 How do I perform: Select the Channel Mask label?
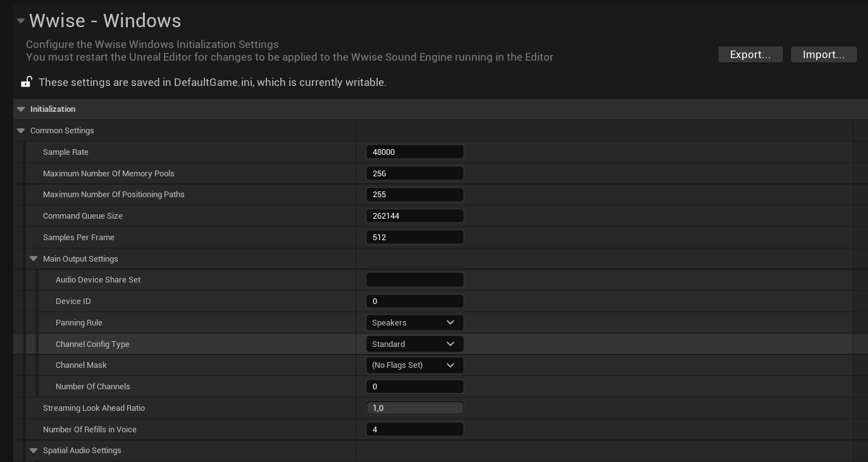click(81, 365)
